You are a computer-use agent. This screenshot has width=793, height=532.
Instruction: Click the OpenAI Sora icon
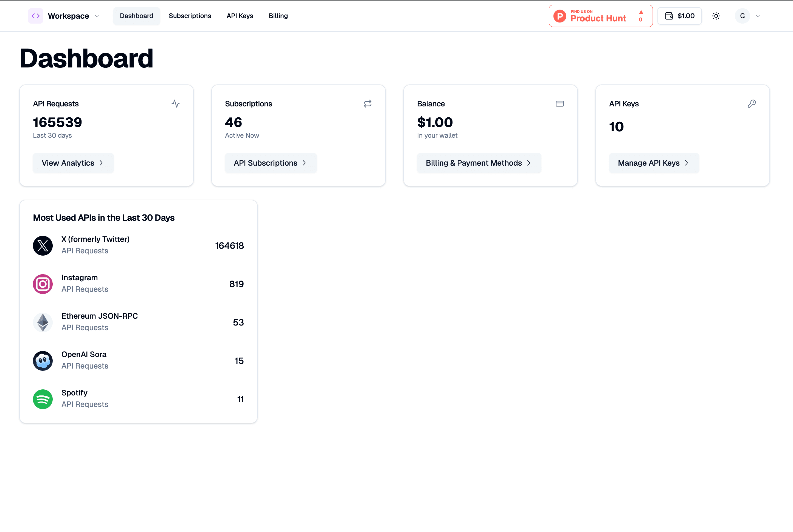coord(43,361)
